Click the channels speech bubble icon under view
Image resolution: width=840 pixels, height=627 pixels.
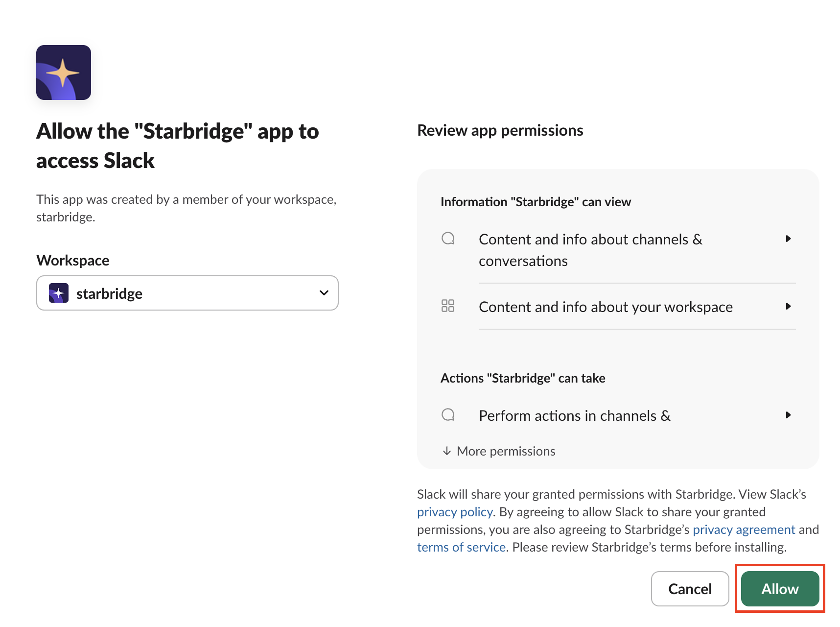(448, 239)
